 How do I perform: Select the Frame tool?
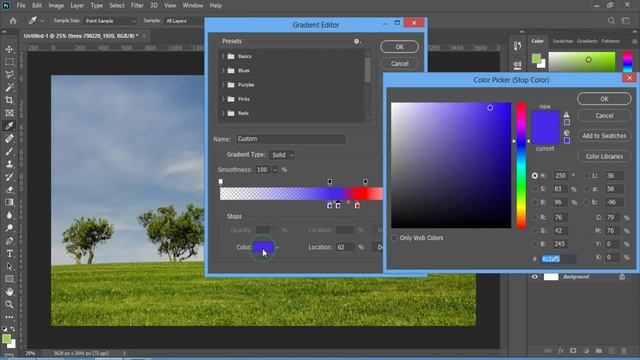pos(9,113)
